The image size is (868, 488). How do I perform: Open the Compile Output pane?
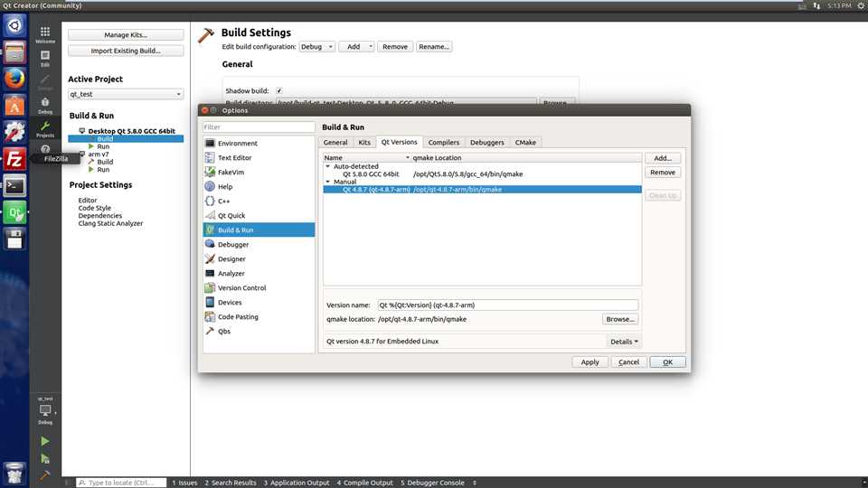click(364, 483)
